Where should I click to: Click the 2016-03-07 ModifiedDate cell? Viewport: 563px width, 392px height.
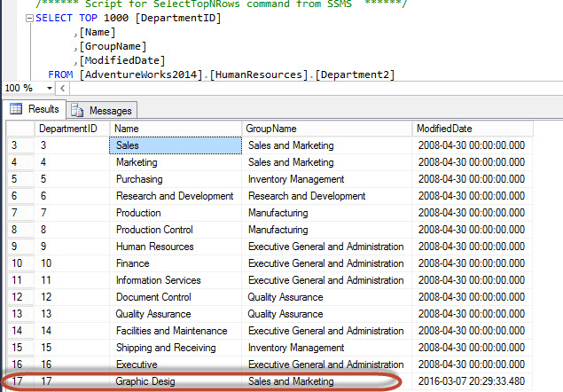coord(473,381)
